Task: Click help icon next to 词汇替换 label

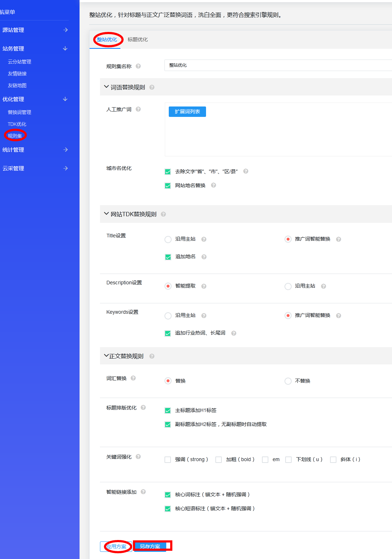Action: (x=133, y=378)
